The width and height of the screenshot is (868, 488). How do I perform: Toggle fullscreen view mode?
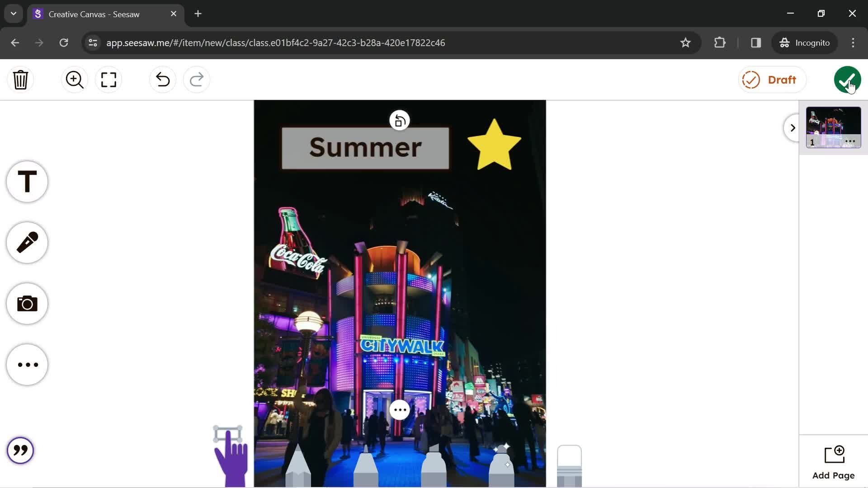tap(109, 79)
